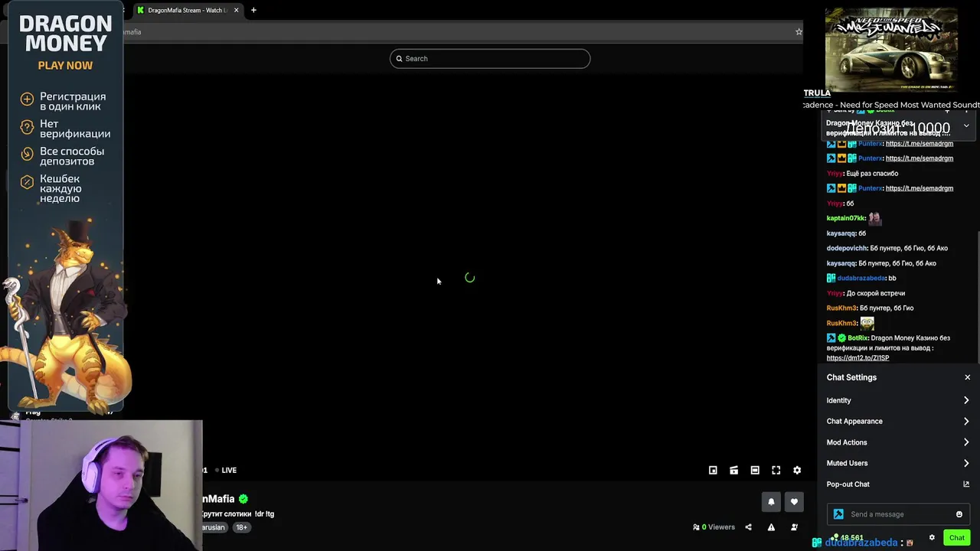
Task: Enable mini player mode
Action: pyautogui.click(x=713, y=470)
